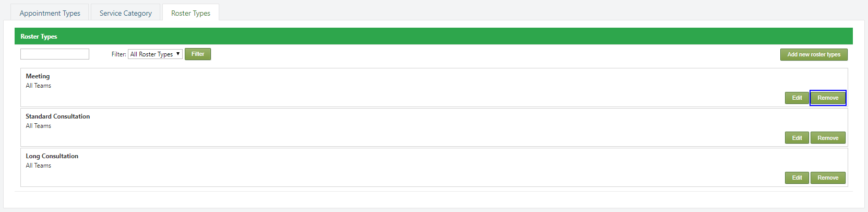The image size is (868, 212).
Task: Click All Teams under Meeting
Action: pyautogui.click(x=38, y=86)
